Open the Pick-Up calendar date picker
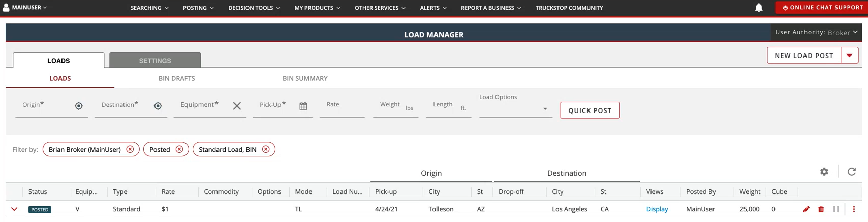Image resolution: width=868 pixels, height=222 pixels. coord(303,106)
